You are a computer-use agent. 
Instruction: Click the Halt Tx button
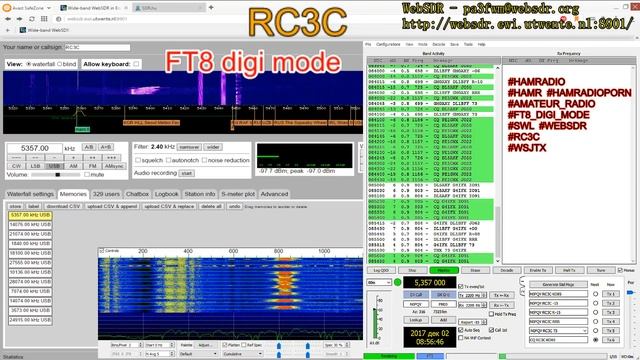pos(569,270)
